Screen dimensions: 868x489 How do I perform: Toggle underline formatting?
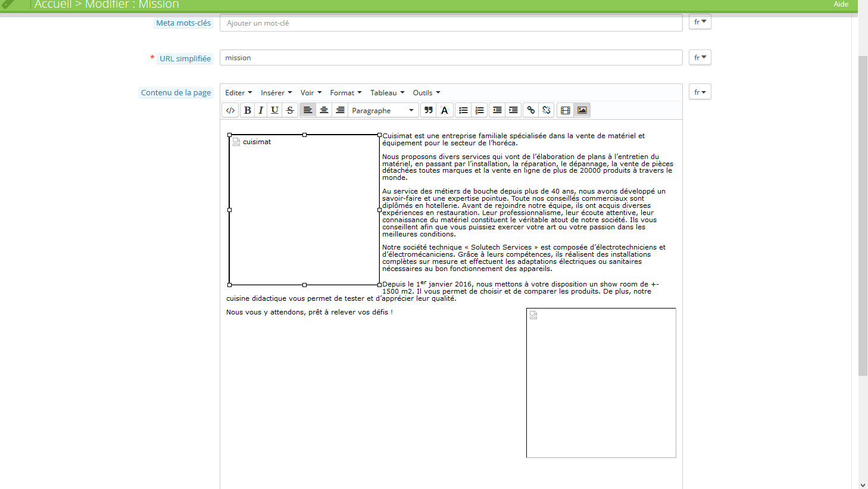click(x=274, y=110)
